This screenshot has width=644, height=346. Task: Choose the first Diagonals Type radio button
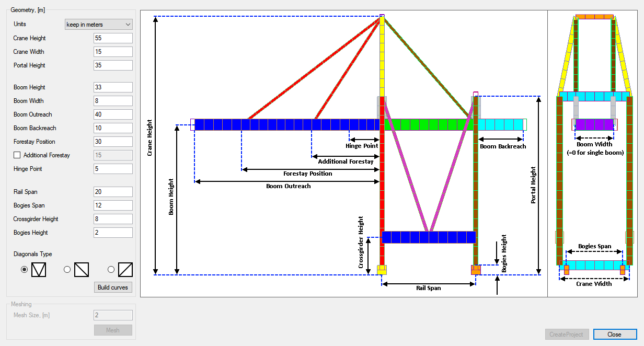[24, 269]
